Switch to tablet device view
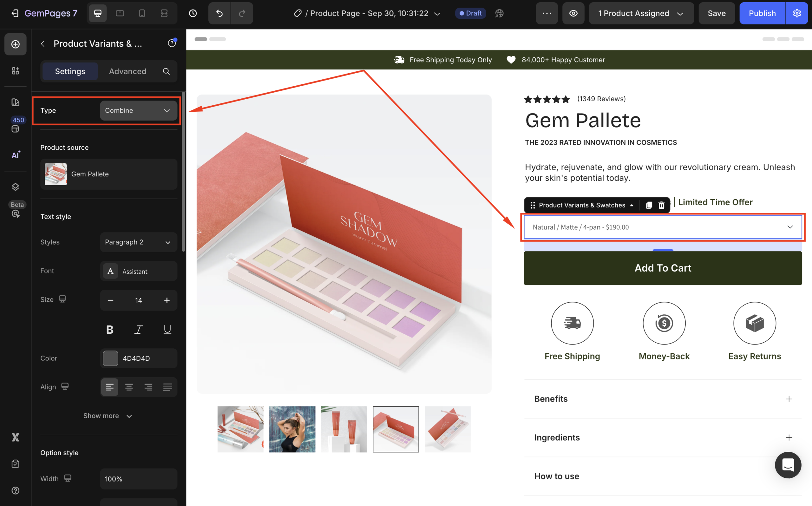The image size is (812, 506). click(120, 13)
